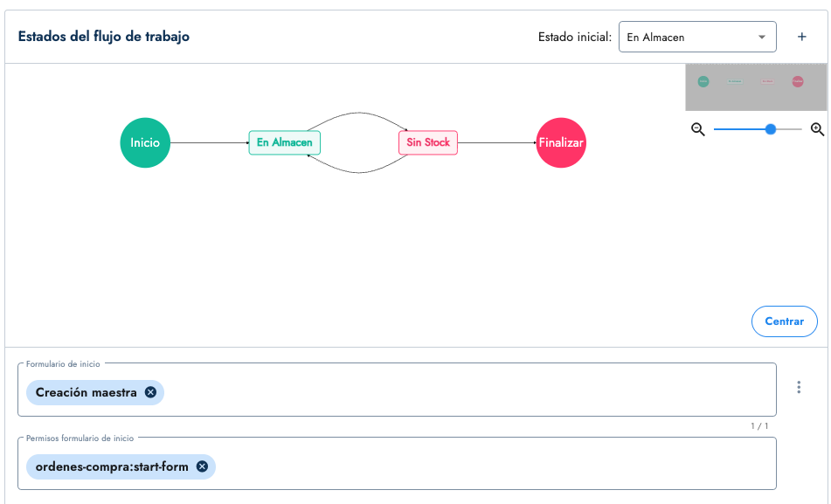Remove the Creación maestra chip

[150, 393]
